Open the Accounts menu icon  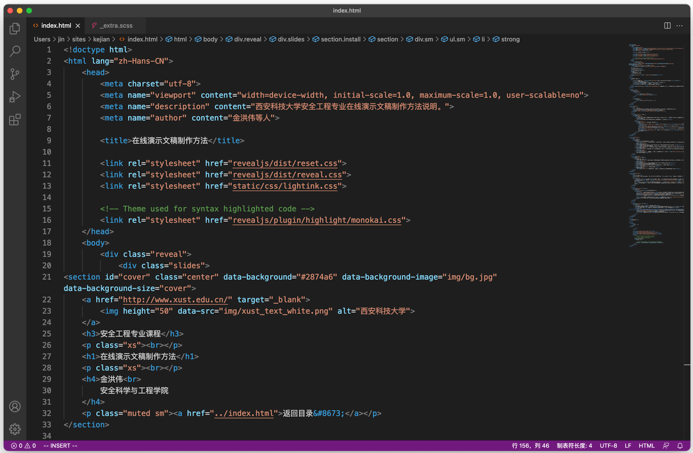(x=15, y=407)
